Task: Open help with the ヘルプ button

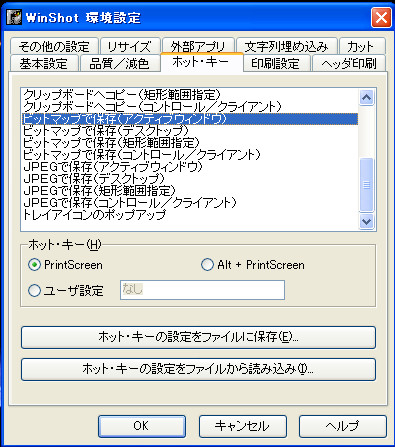Action: (x=343, y=426)
